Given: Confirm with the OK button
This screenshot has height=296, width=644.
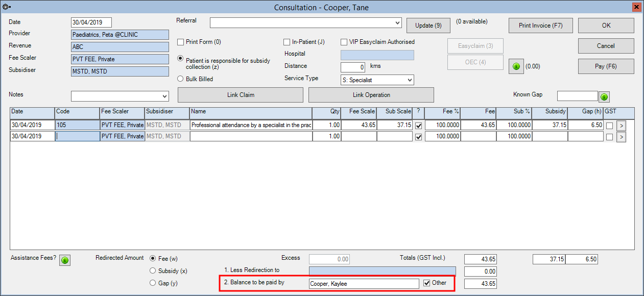Looking at the screenshot, I should (606, 26).
